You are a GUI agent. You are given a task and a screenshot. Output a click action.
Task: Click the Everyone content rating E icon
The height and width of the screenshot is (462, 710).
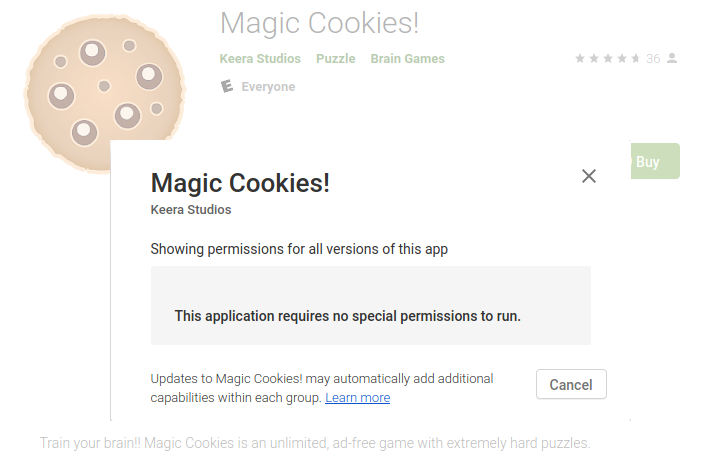227,86
